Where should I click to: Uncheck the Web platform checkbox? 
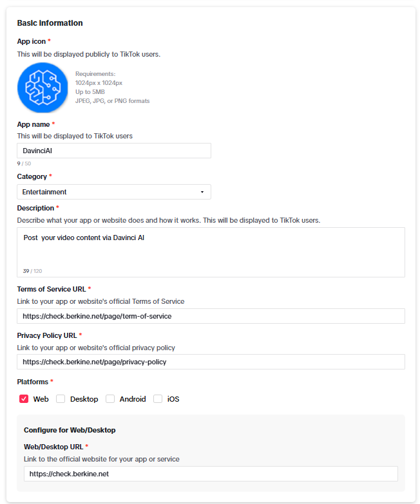[24, 399]
